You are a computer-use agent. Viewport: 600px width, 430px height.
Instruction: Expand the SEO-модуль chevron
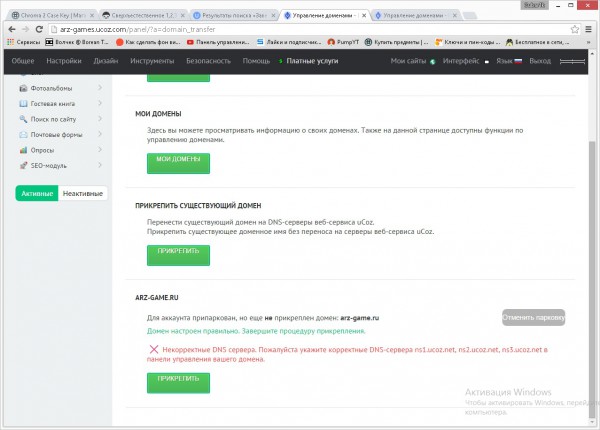coord(100,165)
